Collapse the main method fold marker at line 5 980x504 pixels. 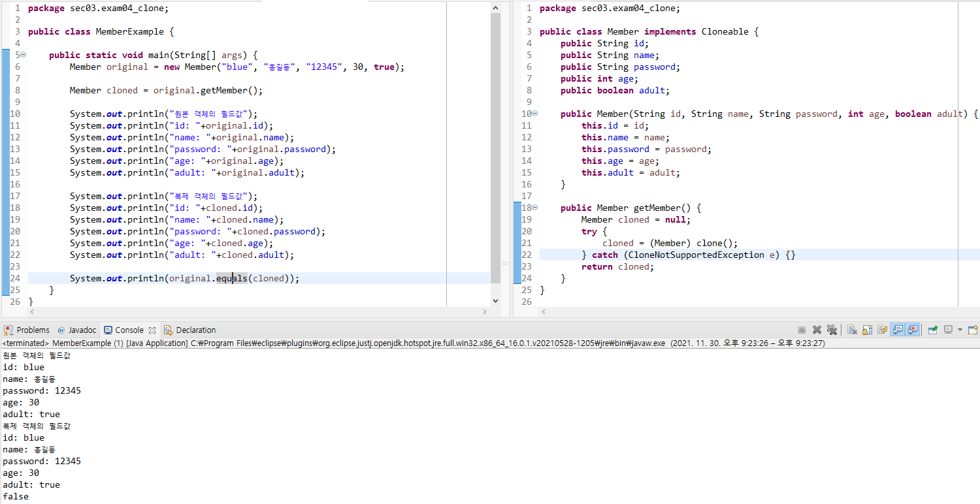click(24, 55)
